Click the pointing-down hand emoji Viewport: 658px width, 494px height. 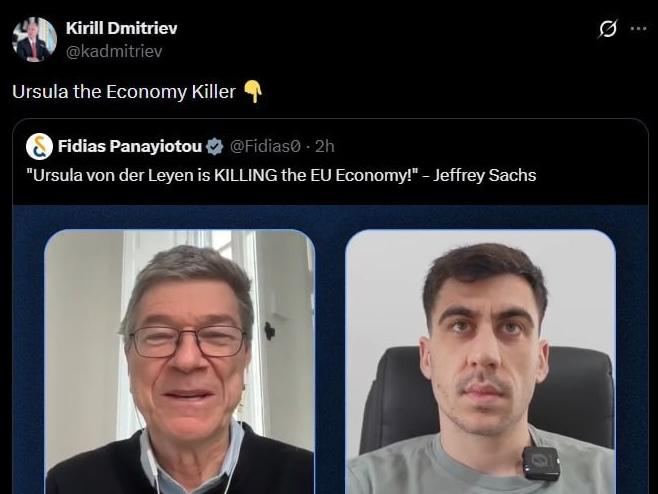click(253, 91)
